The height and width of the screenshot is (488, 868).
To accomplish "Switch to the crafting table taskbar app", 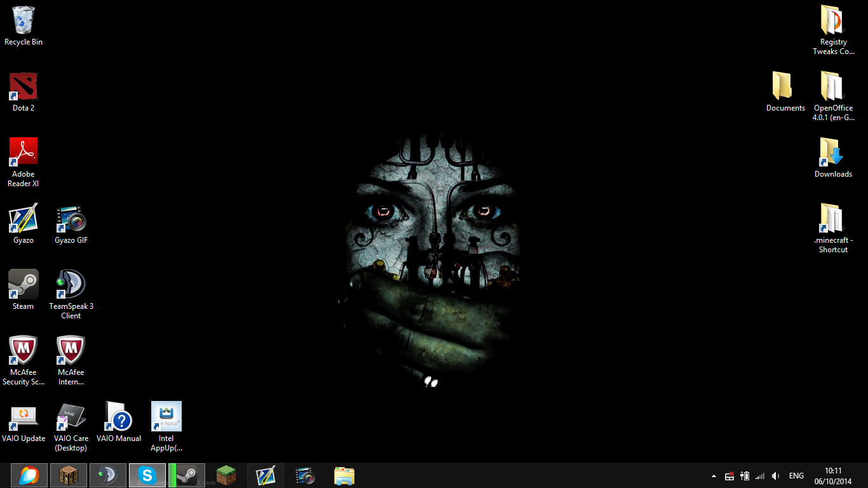I will point(68,475).
